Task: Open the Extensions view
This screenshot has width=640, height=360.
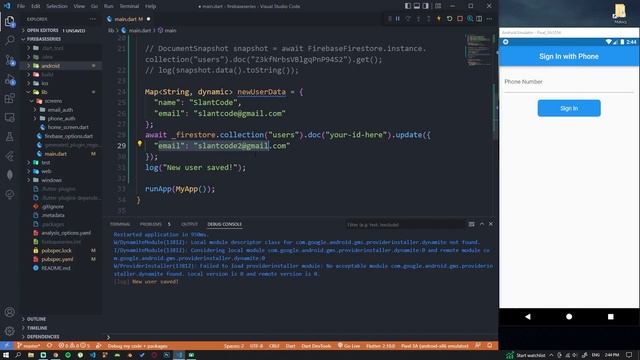Action: coord(10,98)
